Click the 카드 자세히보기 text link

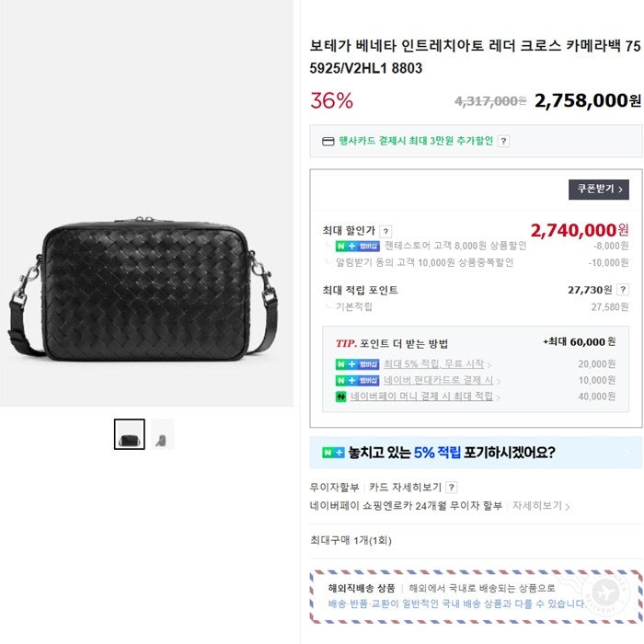[405, 487]
